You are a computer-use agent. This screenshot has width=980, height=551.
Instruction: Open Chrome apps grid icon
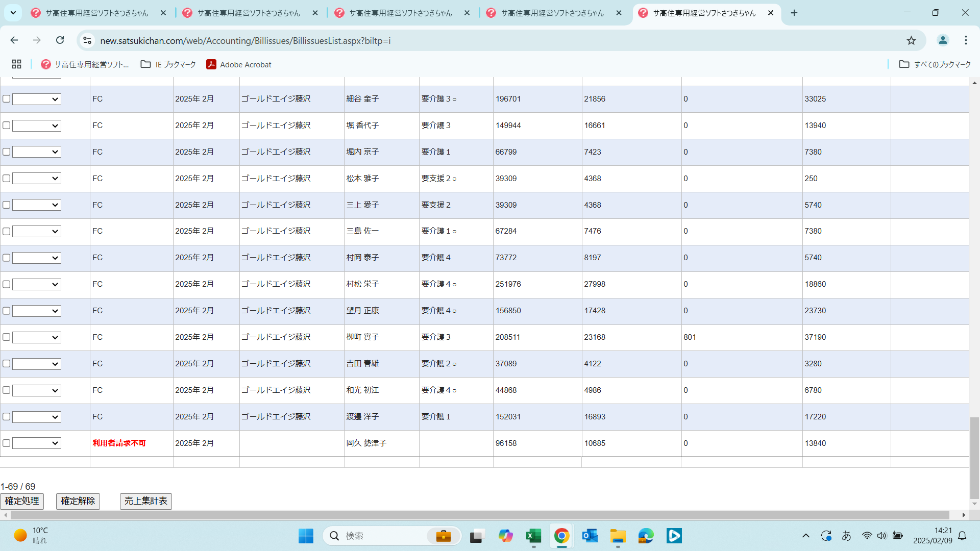pyautogui.click(x=16, y=64)
